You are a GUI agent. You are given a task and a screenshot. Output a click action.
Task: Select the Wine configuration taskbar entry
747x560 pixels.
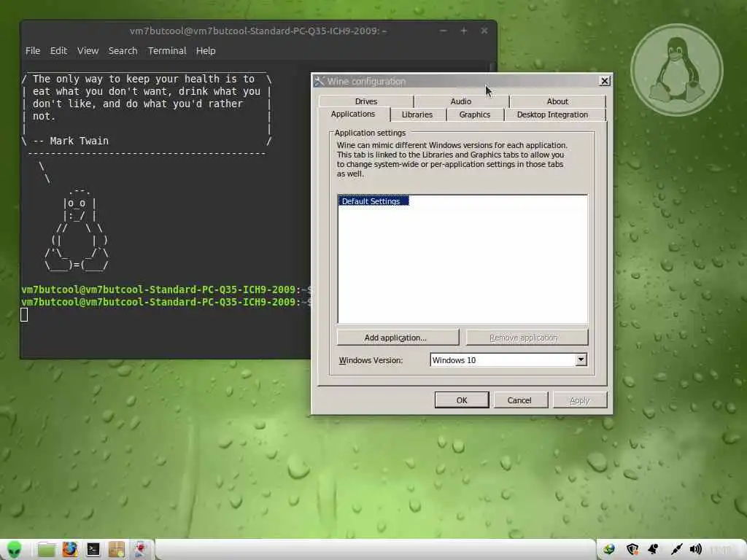coord(140,550)
